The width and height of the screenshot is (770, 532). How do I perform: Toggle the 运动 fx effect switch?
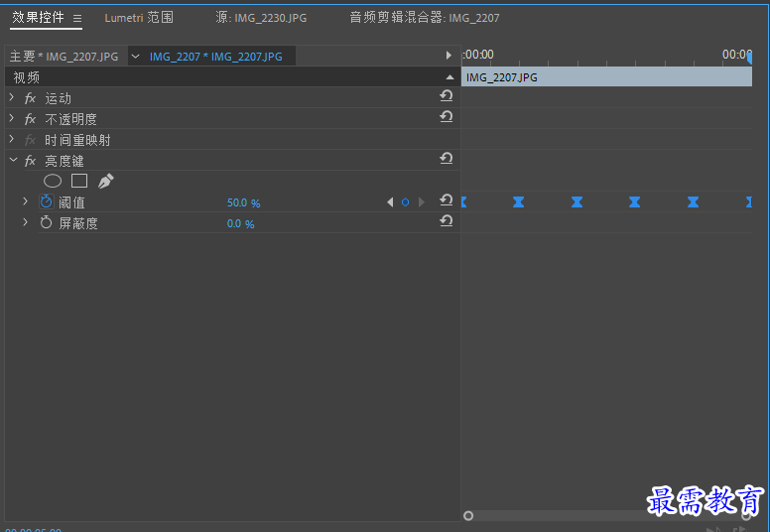(30, 98)
